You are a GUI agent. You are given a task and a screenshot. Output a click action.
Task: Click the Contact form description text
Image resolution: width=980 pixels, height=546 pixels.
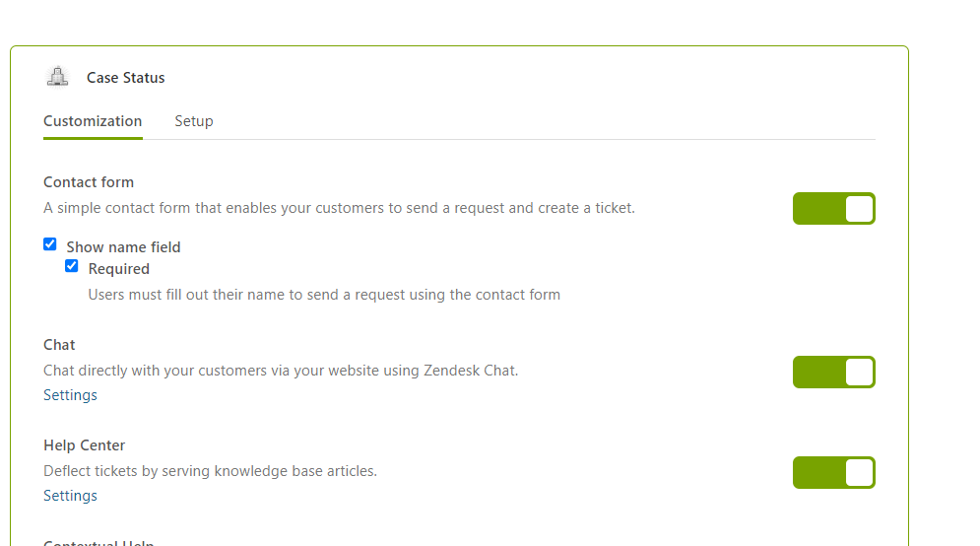(x=339, y=208)
